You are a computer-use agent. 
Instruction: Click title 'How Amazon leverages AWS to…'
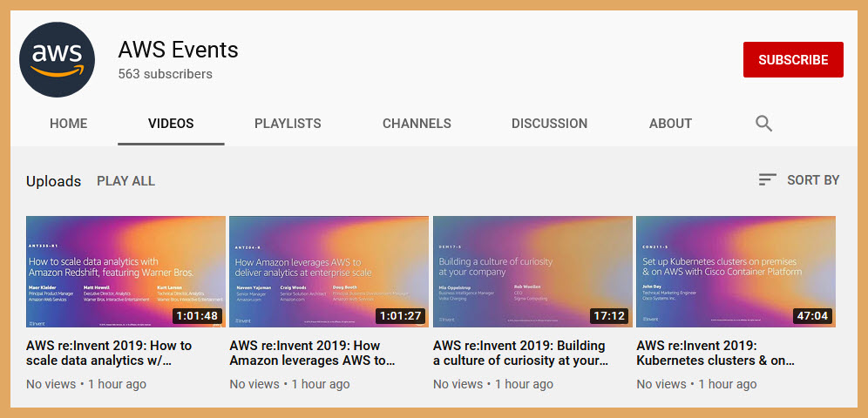click(312, 353)
